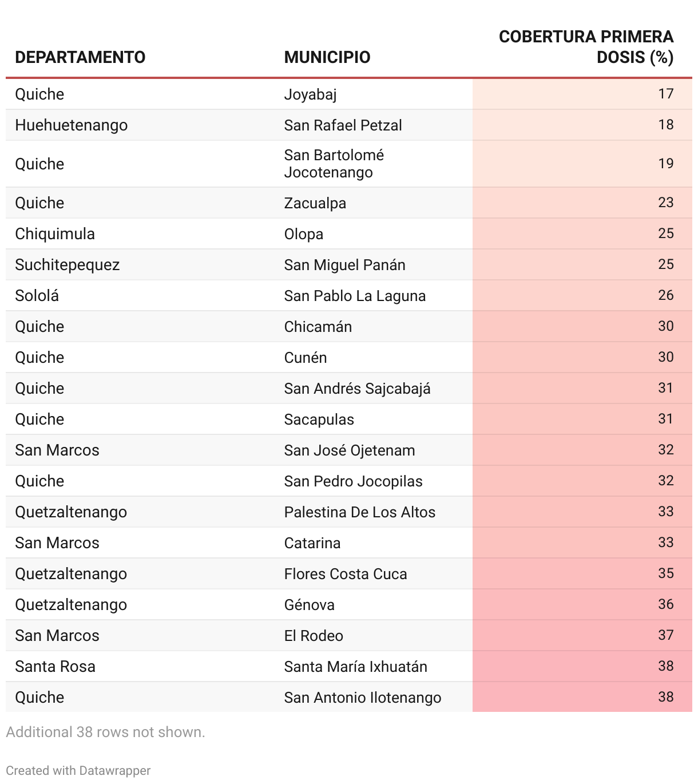Viewport: 698px width, 784px height.
Task: Select the Chiquimula department cell
Action: pyautogui.click(x=55, y=234)
